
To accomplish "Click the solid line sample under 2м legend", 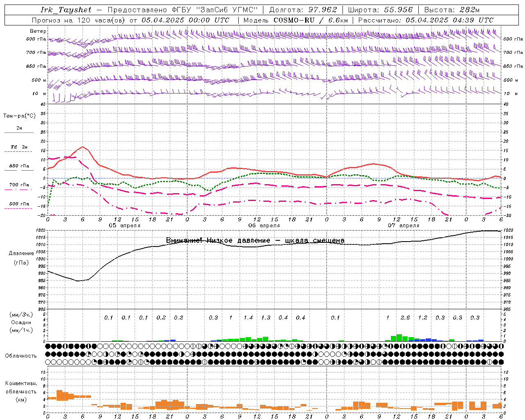I will [x=19, y=133].
